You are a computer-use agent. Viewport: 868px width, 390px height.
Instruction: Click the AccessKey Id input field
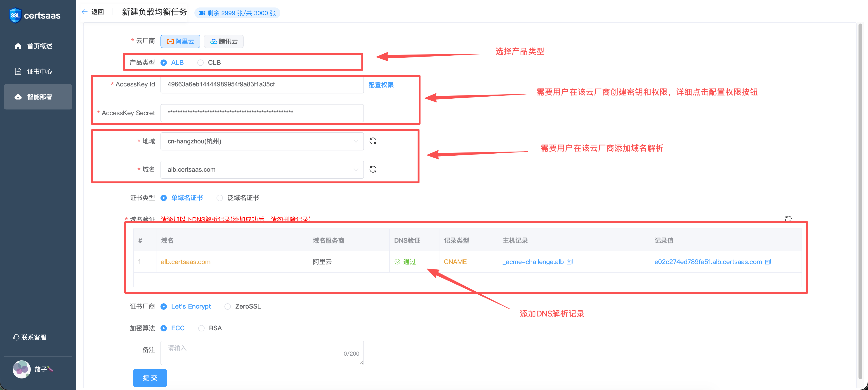point(262,85)
